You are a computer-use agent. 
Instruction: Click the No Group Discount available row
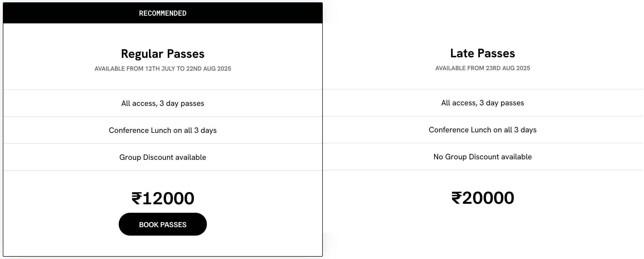point(482,157)
